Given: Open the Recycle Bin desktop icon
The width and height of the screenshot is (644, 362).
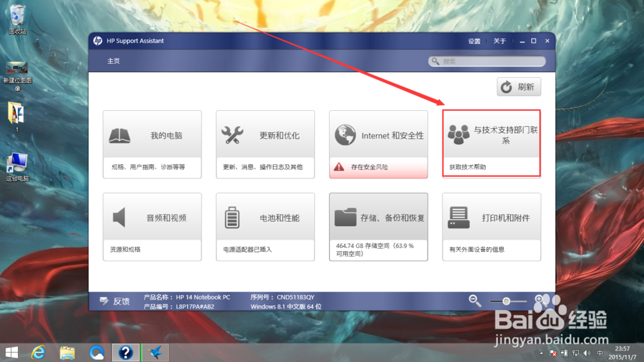Looking at the screenshot, I should click(17, 19).
